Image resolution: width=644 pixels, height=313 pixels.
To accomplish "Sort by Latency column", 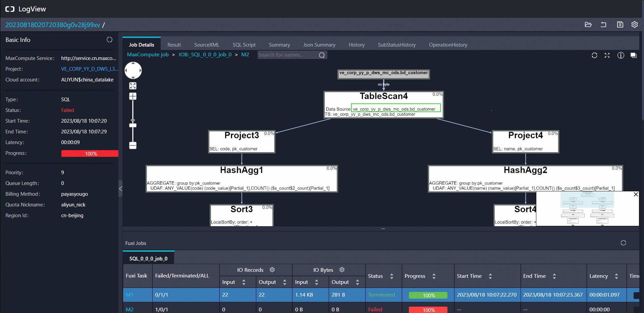I will [x=616, y=276].
